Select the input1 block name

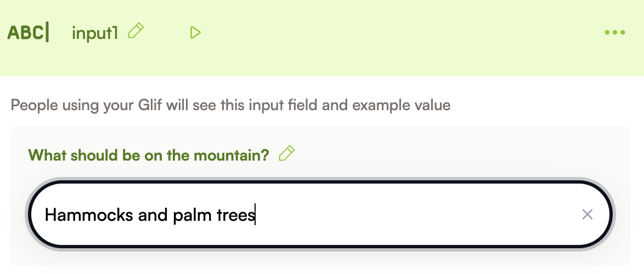(x=95, y=33)
